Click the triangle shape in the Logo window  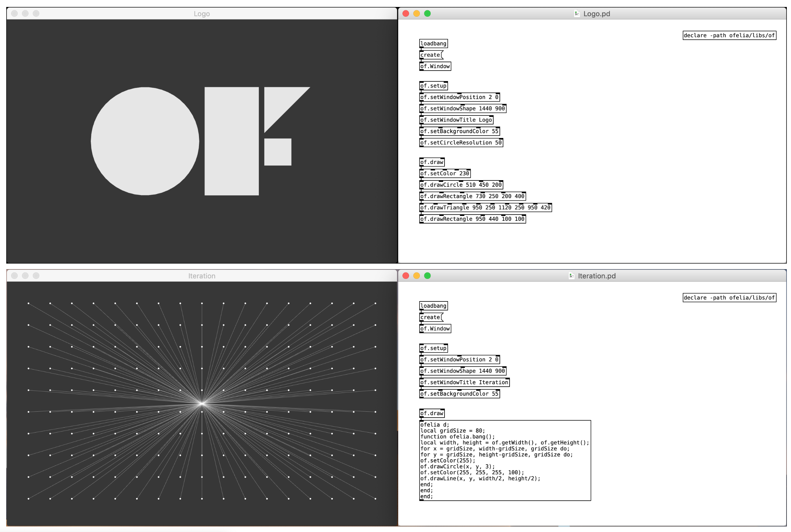(x=279, y=103)
